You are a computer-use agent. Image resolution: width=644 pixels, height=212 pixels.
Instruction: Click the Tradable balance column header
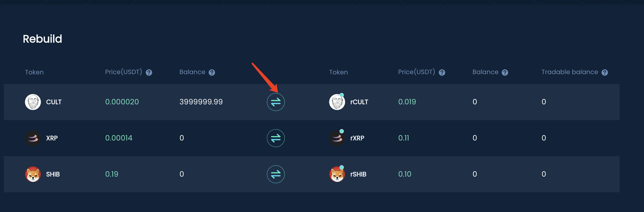569,72
